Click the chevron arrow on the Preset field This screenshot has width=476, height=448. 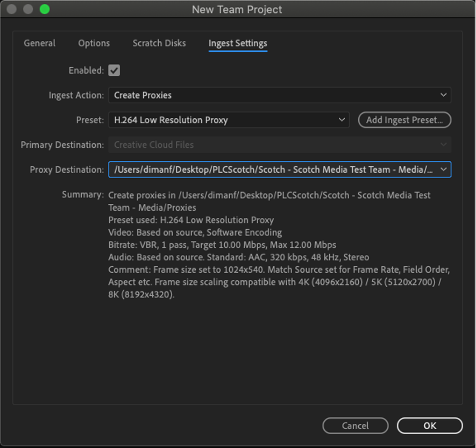tap(342, 120)
